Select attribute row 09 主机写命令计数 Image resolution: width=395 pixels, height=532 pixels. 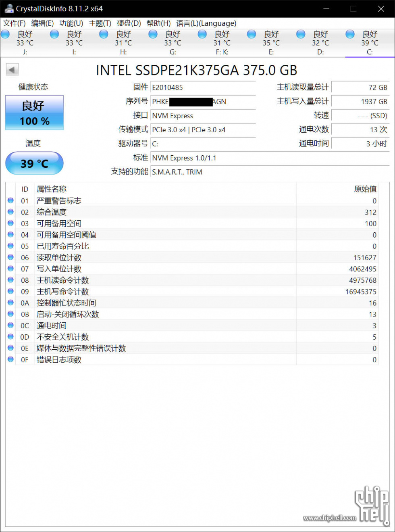point(192,291)
